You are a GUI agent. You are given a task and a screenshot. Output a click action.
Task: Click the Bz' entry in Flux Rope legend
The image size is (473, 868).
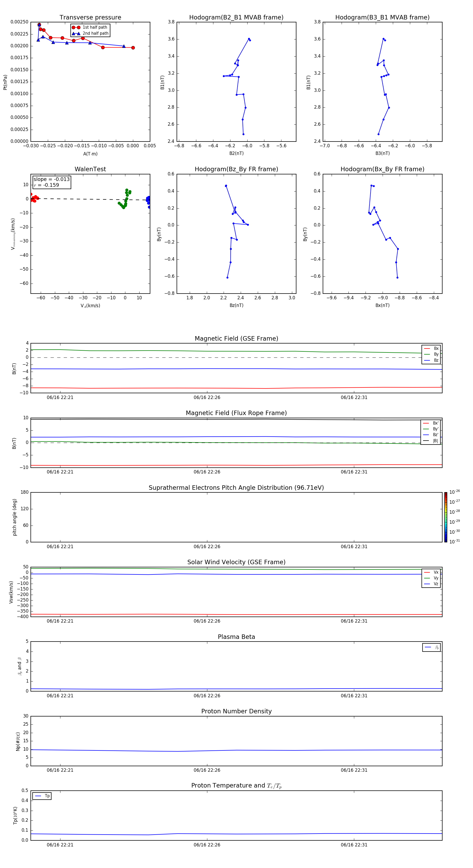click(431, 435)
